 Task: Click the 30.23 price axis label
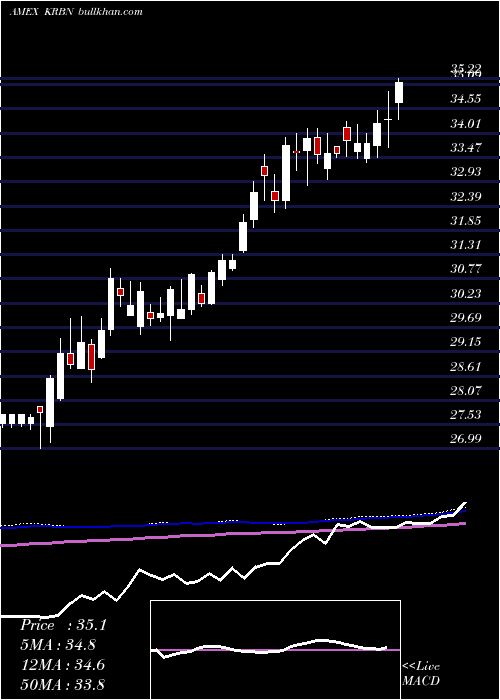point(466,293)
